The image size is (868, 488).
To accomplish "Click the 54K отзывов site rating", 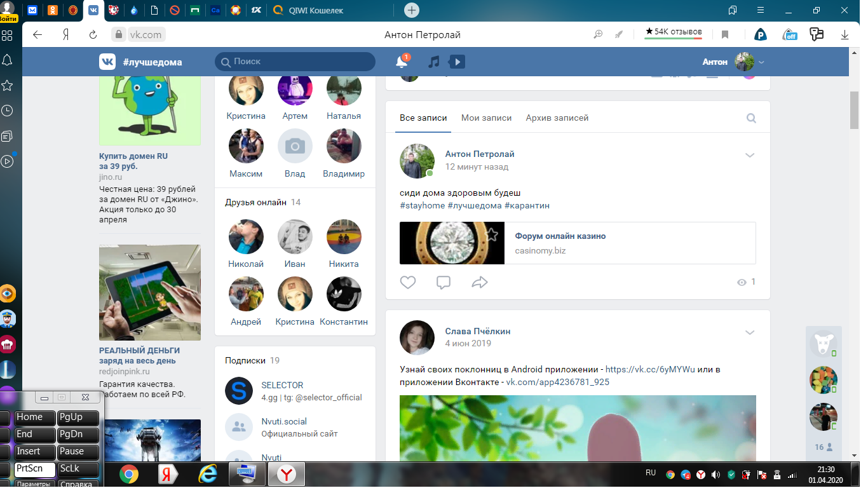I will (x=674, y=32).
